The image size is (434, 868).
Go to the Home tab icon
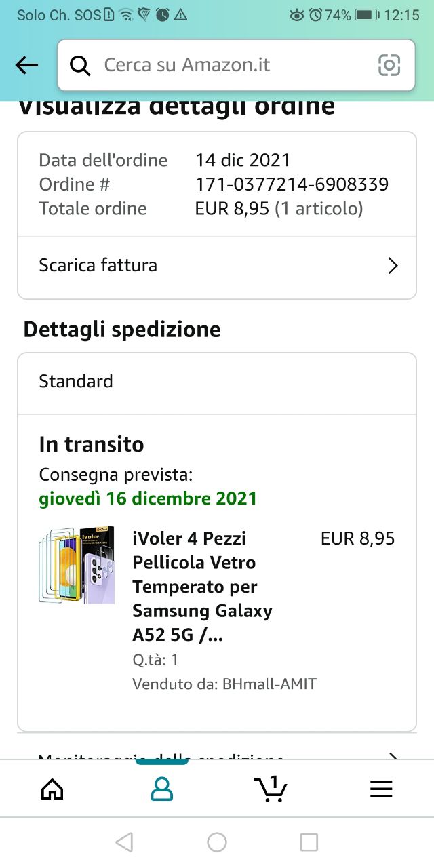pyautogui.click(x=52, y=789)
